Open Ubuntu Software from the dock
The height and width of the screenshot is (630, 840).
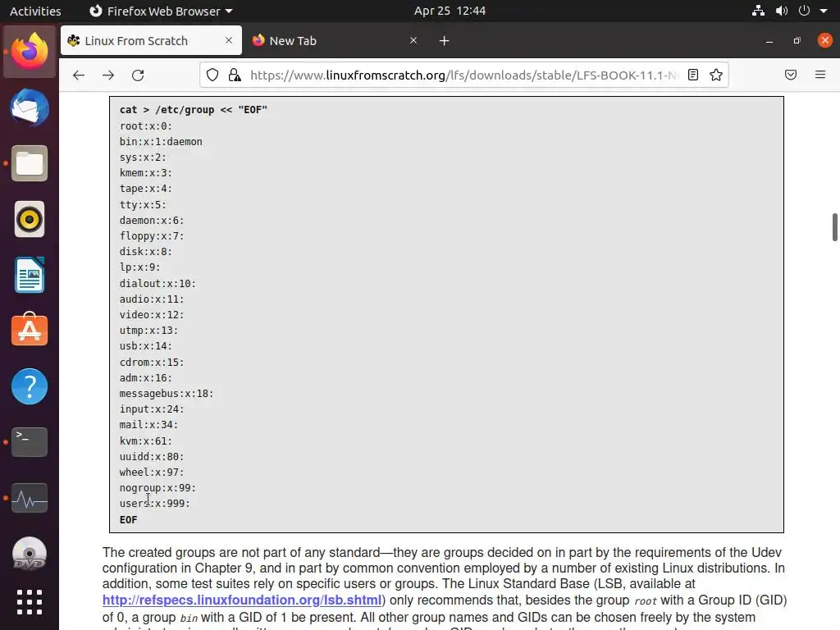coord(30,330)
